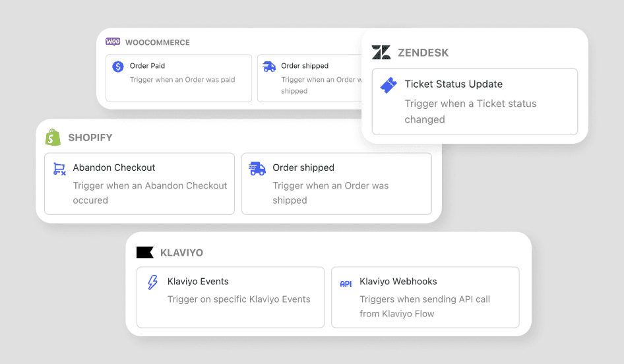
Task: Click the truck icon in WooCommerce Order shipped
Action: [269, 67]
